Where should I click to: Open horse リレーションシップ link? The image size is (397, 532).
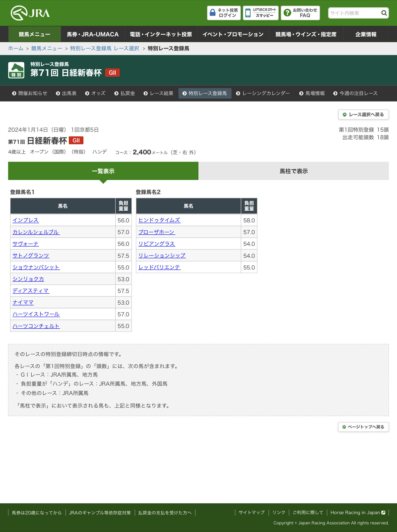tap(162, 255)
